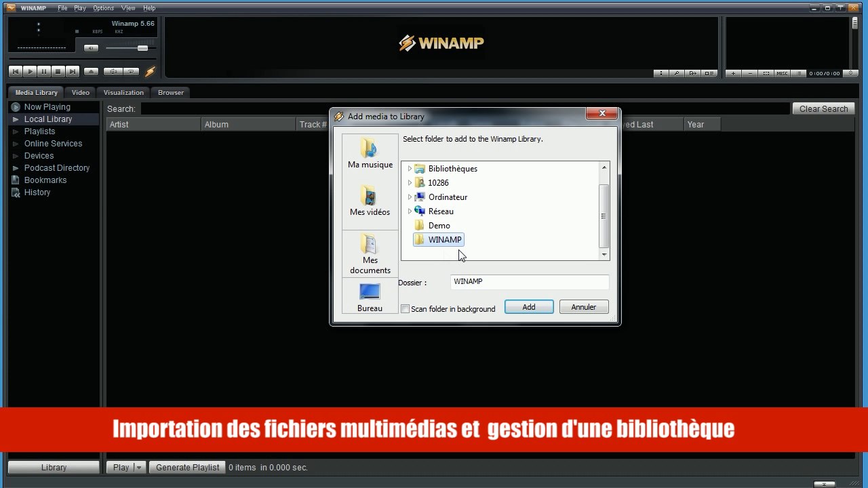Open the Options menu
The width and height of the screenshot is (868, 488).
(x=104, y=8)
